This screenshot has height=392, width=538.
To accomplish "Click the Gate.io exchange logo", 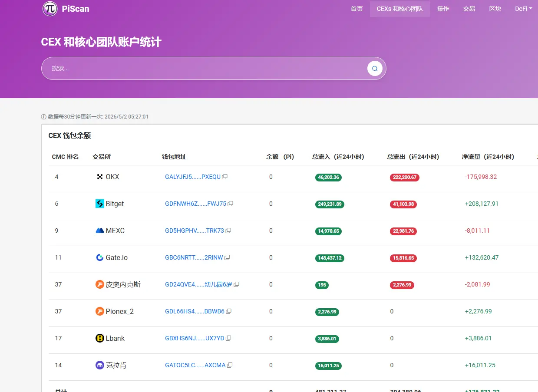I will click(x=100, y=257).
